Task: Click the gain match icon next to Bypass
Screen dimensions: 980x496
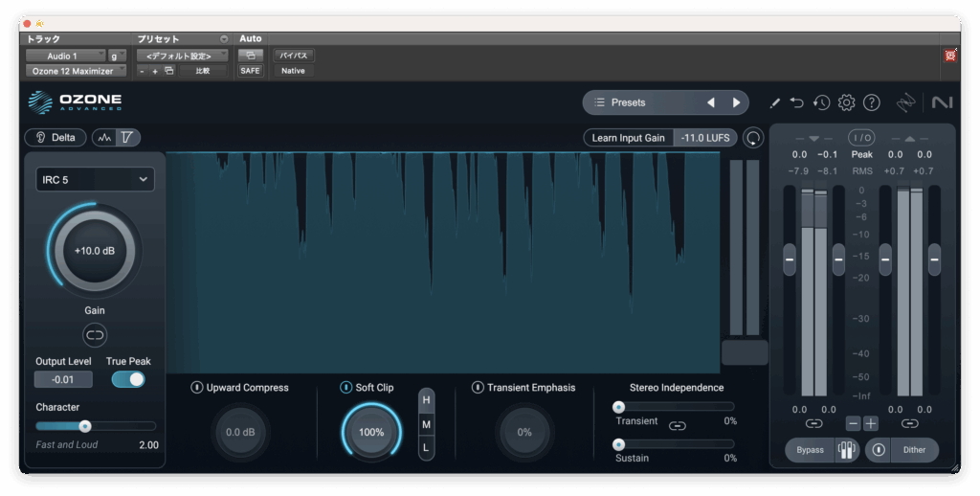Action: pyautogui.click(x=846, y=450)
